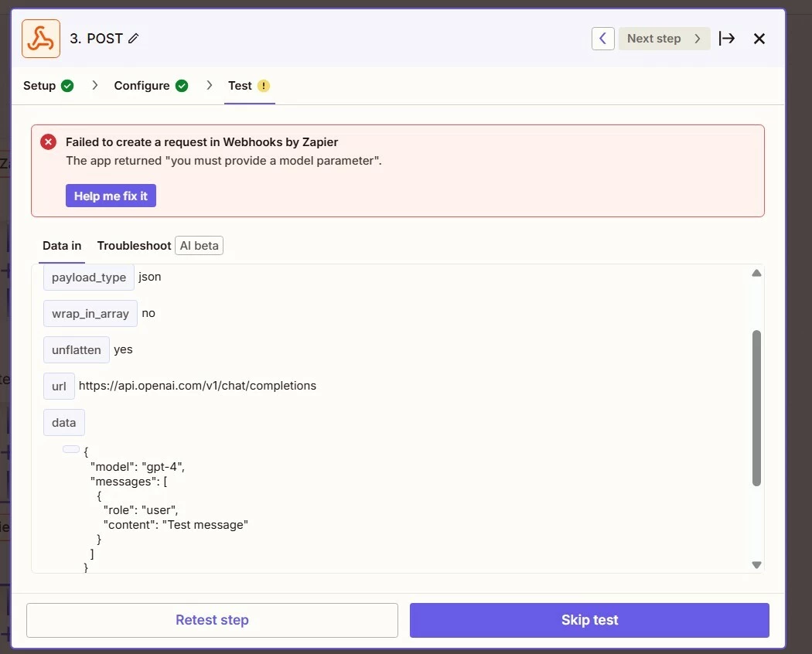Switch to Troubleshoot tab

coord(134,246)
